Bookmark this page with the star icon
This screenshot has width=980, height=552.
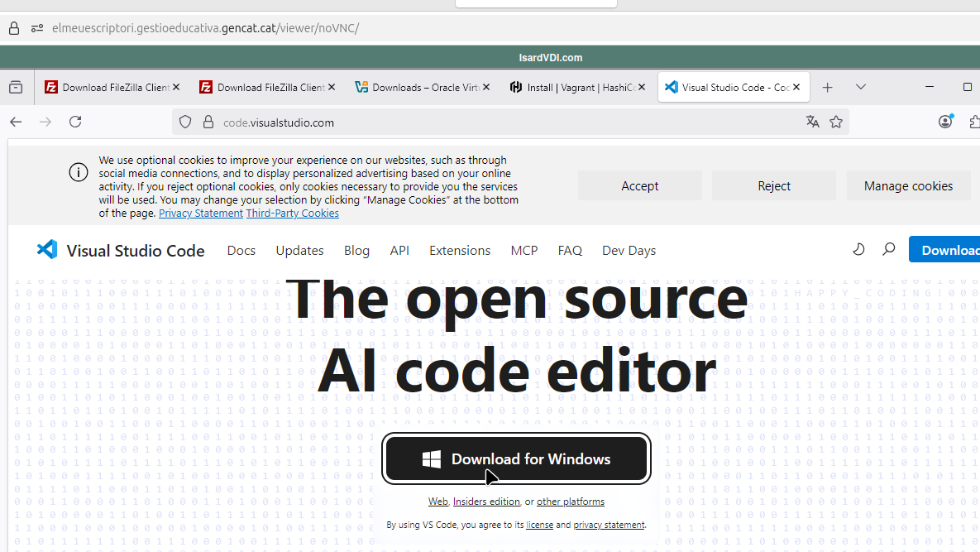coord(836,122)
